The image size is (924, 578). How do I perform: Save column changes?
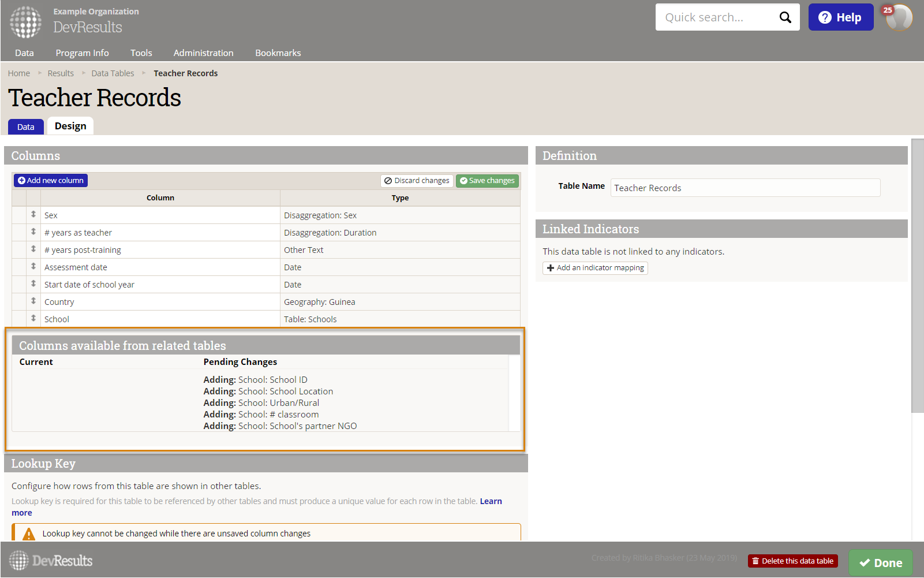coord(487,181)
